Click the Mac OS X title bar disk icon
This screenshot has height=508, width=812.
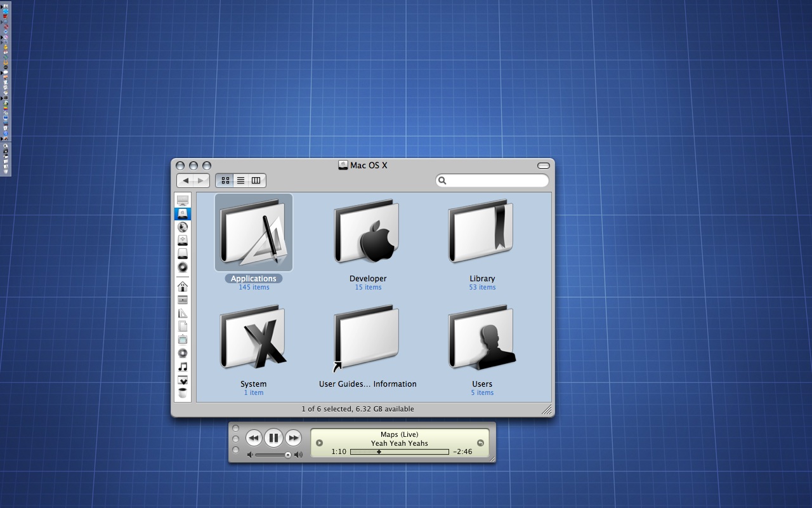[x=343, y=165]
